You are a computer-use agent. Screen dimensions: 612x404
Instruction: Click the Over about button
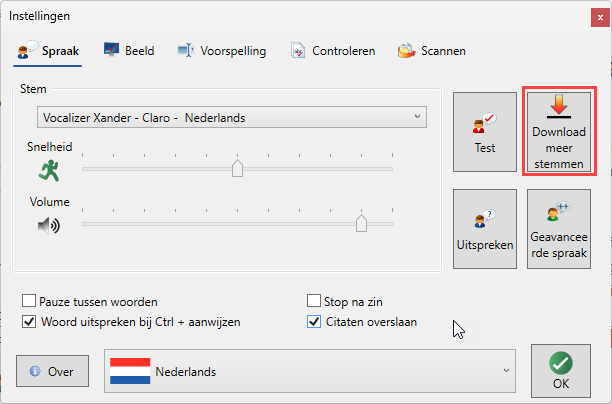click(x=52, y=372)
